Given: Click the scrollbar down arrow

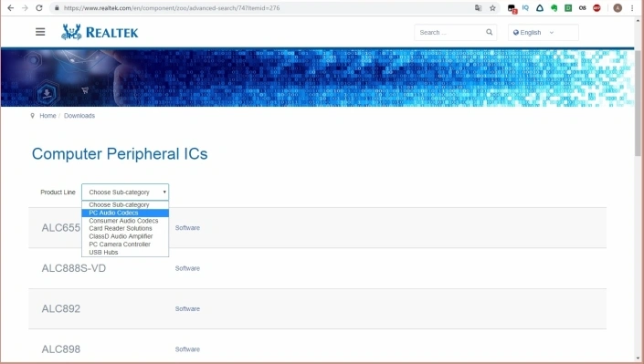Looking at the screenshot, I should [x=638, y=359].
